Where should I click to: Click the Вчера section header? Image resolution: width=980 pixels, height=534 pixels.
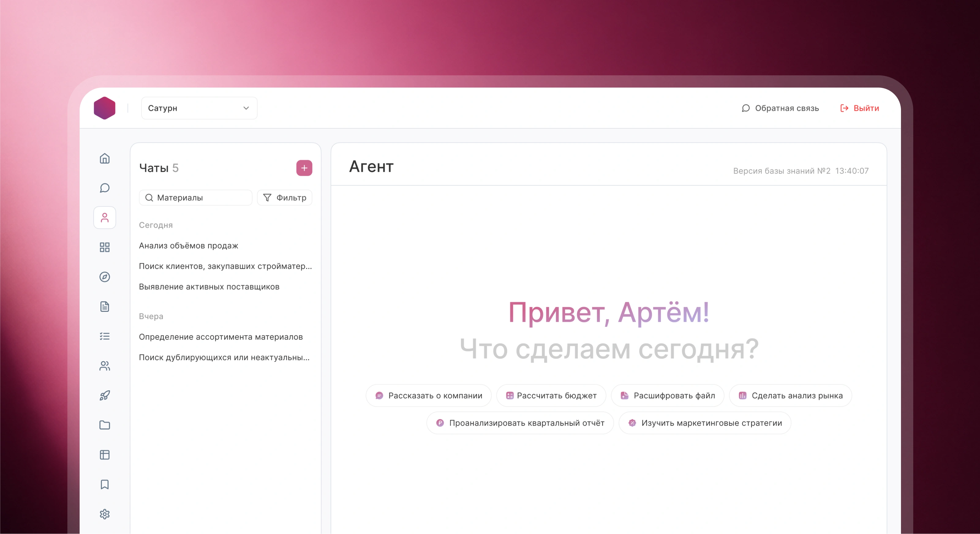(151, 316)
